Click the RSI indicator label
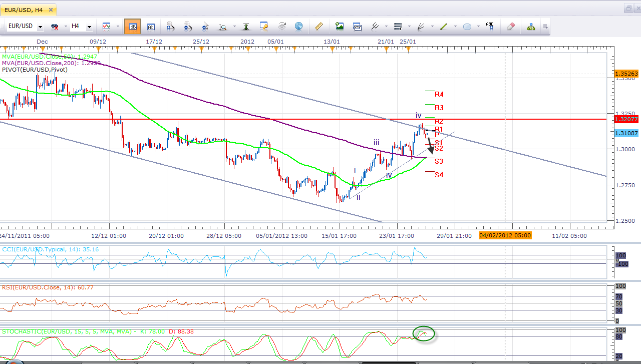The height and width of the screenshot is (364, 641). [48, 287]
